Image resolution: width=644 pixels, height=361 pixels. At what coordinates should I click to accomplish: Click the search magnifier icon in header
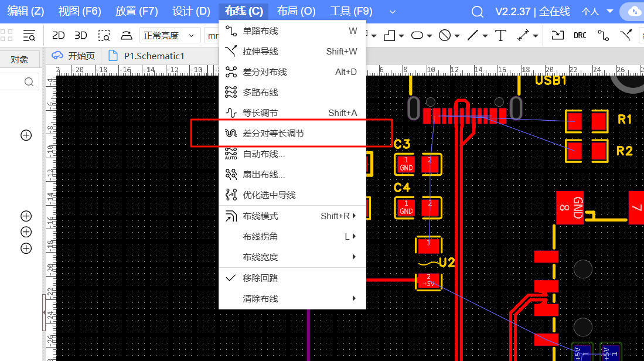(x=477, y=12)
